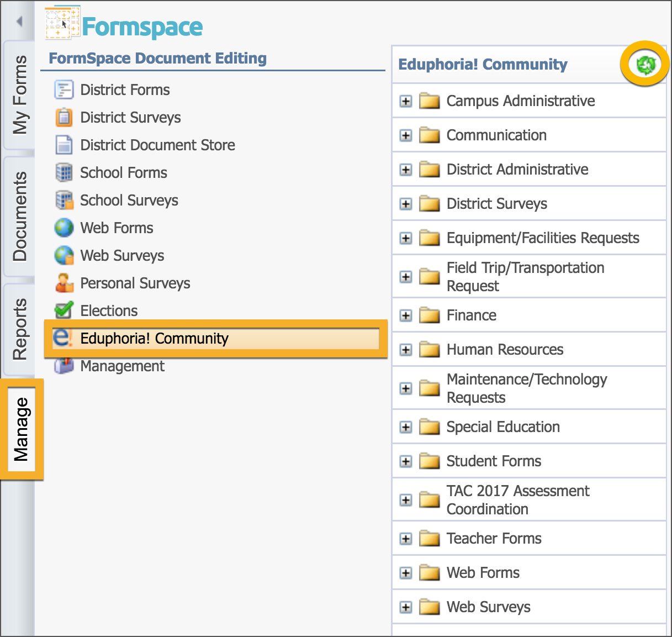Click the Equipment/Facilities Requests folder icon
Image resolution: width=672 pixels, height=637 pixels.
[x=429, y=238]
